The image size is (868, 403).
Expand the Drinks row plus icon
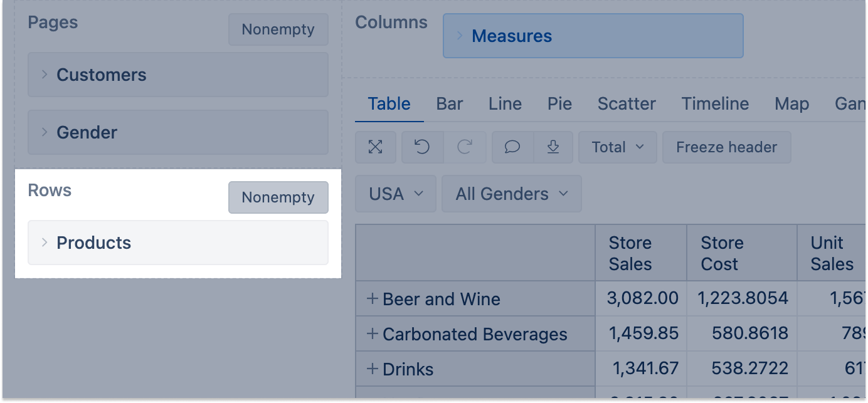coord(373,369)
